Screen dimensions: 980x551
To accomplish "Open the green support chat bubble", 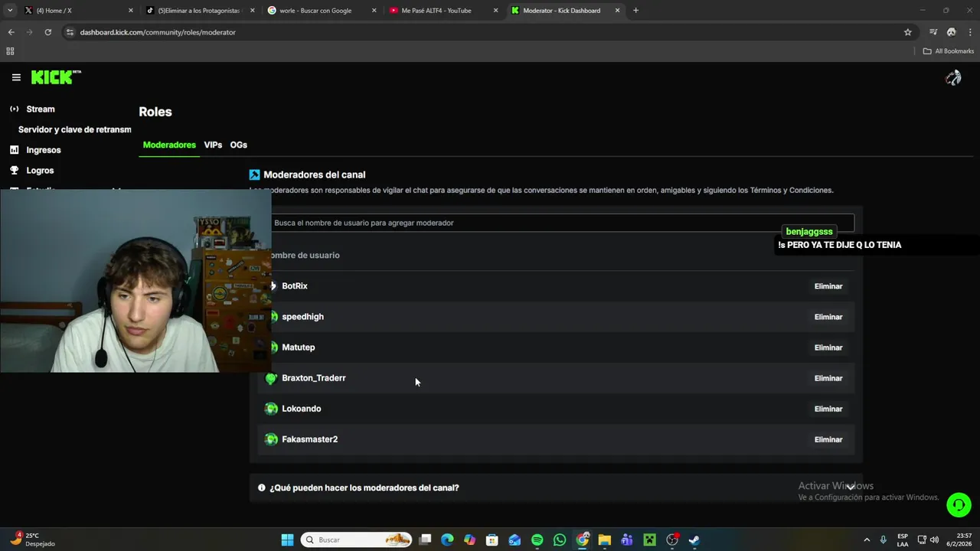I will click(x=959, y=505).
